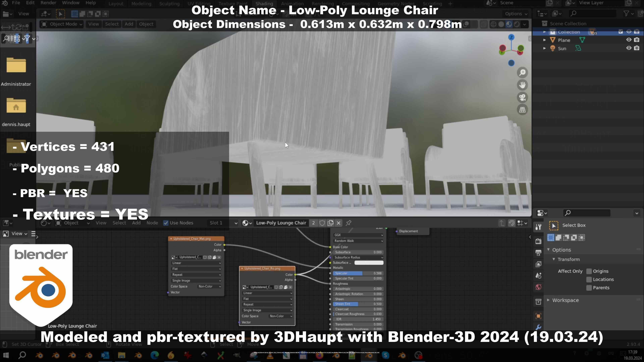
Task: Open the Render menu
Action: point(48,3)
